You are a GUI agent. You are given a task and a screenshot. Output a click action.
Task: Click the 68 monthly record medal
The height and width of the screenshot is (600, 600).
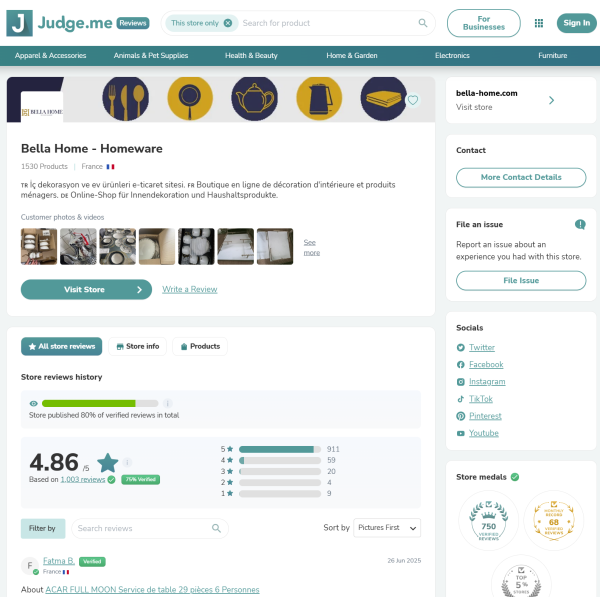pos(554,520)
